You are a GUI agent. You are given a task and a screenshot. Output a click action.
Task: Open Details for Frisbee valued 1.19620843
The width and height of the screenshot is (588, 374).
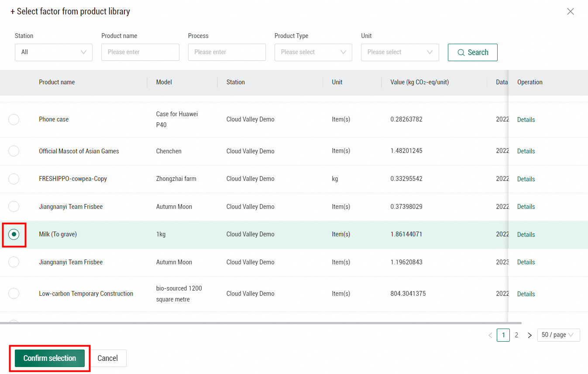pos(526,262)
